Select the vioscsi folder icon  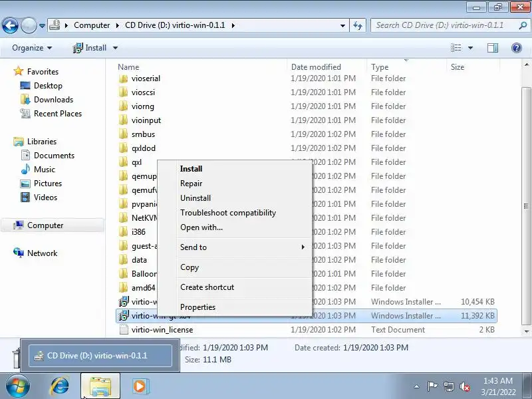coord(123,92)
